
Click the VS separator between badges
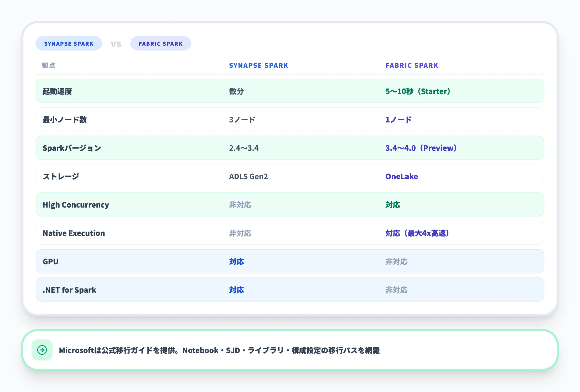tap(116, 44)
